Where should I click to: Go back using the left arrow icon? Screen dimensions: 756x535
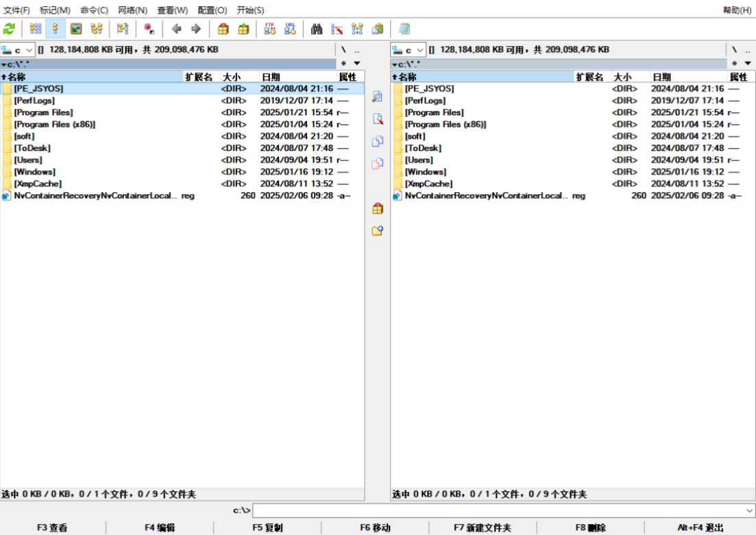coord(176,29)
